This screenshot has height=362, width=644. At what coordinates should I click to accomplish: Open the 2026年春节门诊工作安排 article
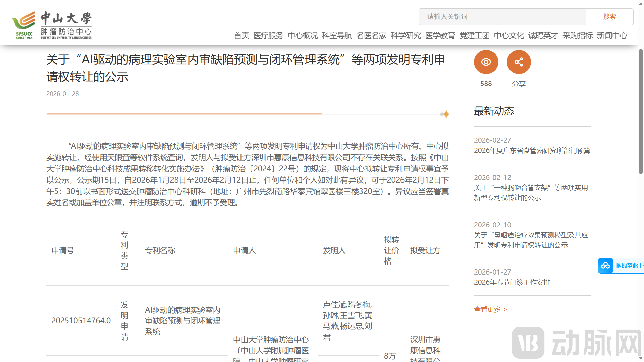[x=512, y=282]
